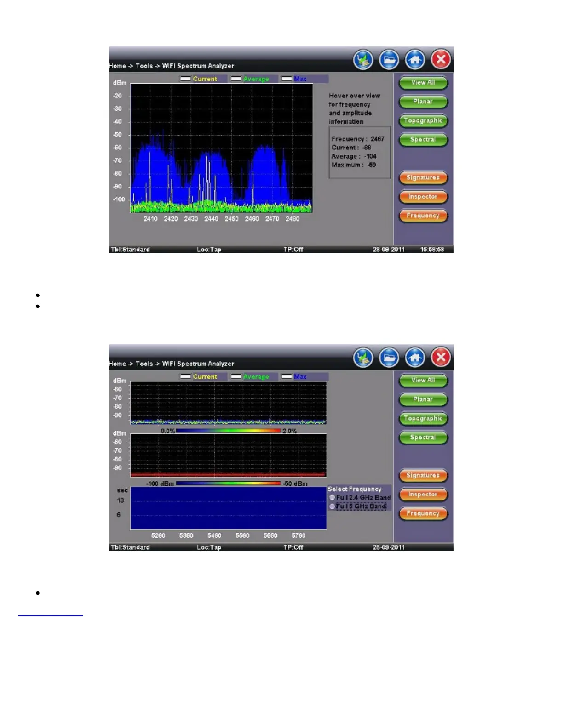Switch to Planar view in upper analyzer
Viewport: 563px width, 728px height.
coord(423,102)
